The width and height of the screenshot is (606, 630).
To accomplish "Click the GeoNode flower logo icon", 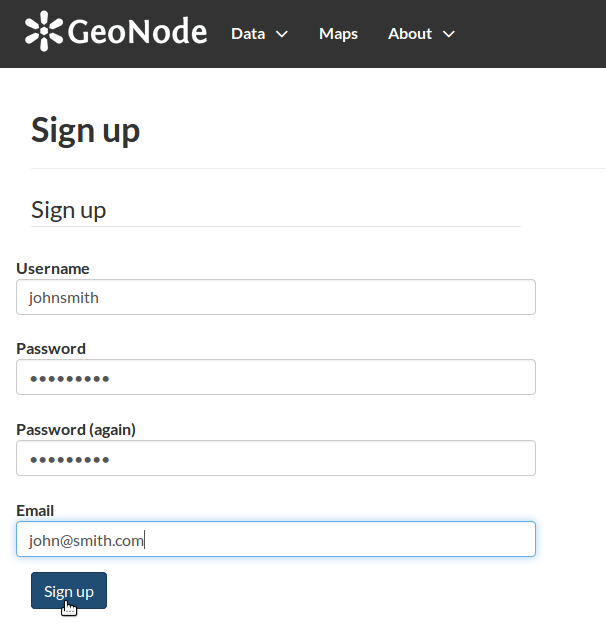I will pos(44,31).
